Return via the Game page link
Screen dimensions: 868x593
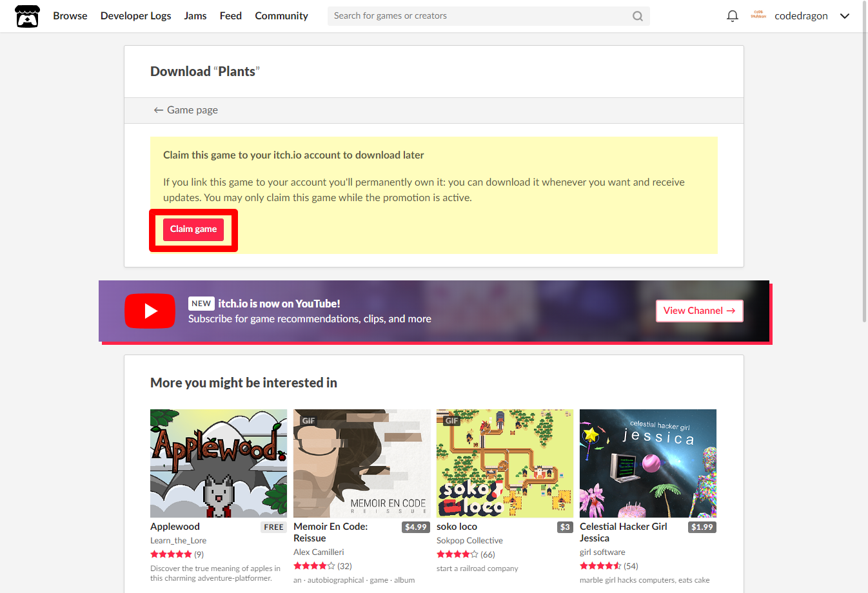tap(186, 110)
